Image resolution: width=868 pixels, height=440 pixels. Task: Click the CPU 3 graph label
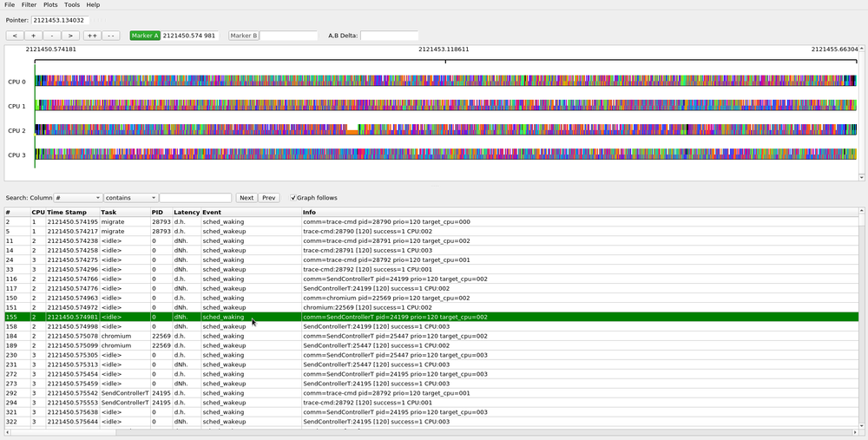pyautogui.click(x=16, y=155)
